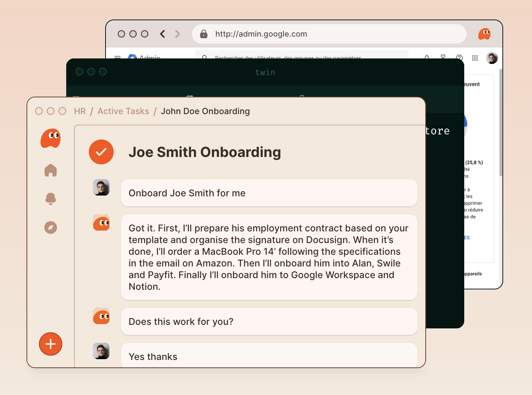Open the HR breadcrumb
The height and width of the screenshot is (395, 532).
pos(80,111)
